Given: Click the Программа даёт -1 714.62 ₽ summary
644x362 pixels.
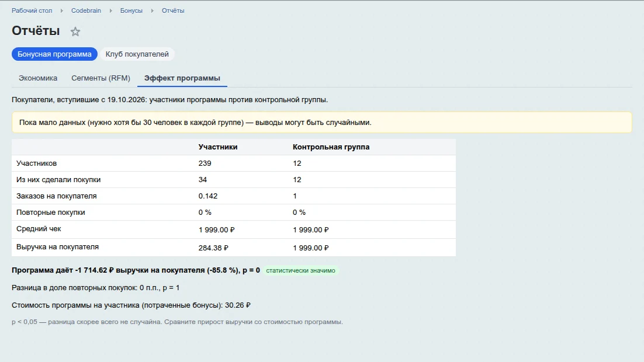Looking at the screenshot, I should (x=136, y=270).
